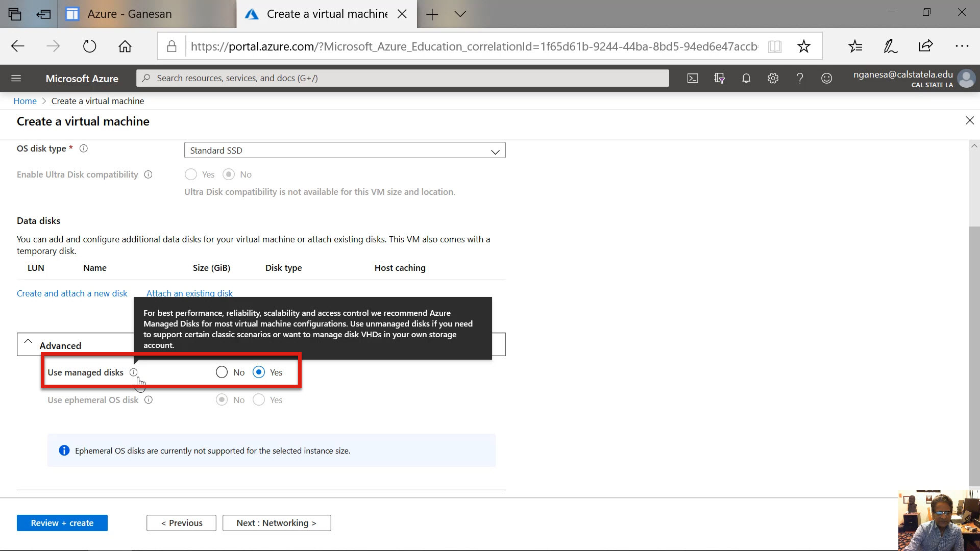Open the help question mark

coord(800,78)
